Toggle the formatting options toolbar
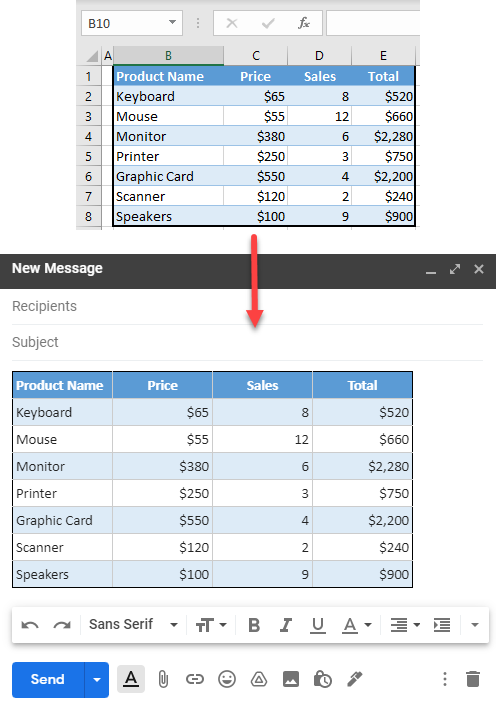Screen dimensions: 496x701 [x=131, y=680]
